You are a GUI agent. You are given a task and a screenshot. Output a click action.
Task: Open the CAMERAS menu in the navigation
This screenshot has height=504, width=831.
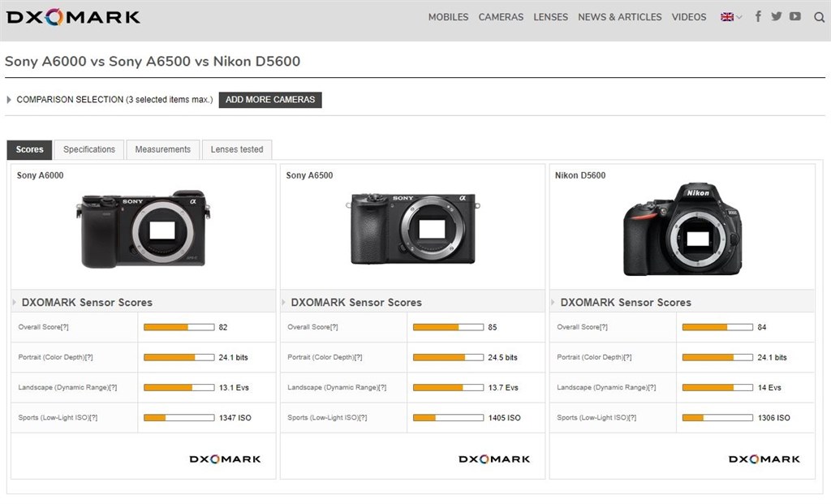click(501, 16)
